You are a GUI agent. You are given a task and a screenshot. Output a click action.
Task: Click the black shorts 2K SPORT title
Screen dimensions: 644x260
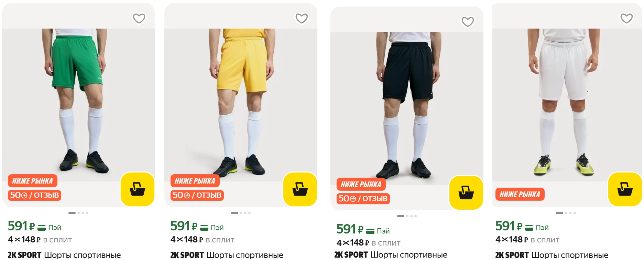tap(391, 255)
